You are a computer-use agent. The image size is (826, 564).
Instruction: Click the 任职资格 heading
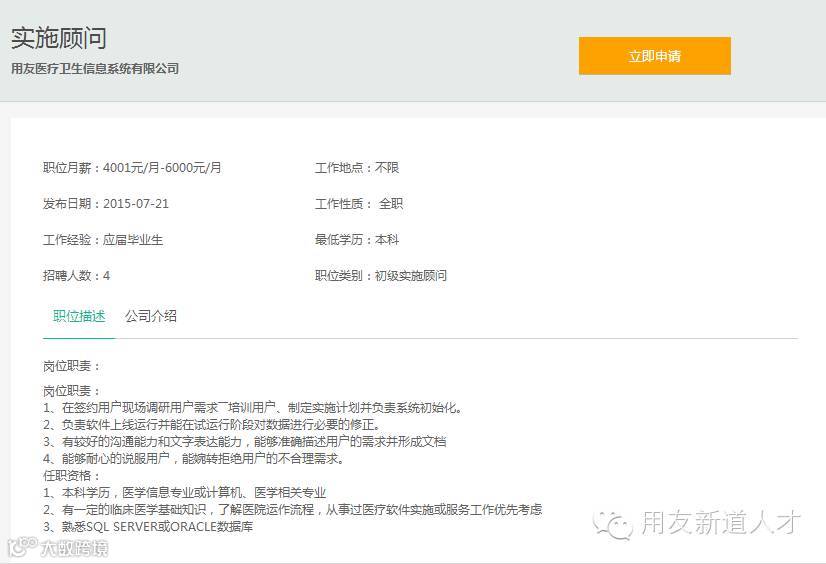click(x=71, y=476)
